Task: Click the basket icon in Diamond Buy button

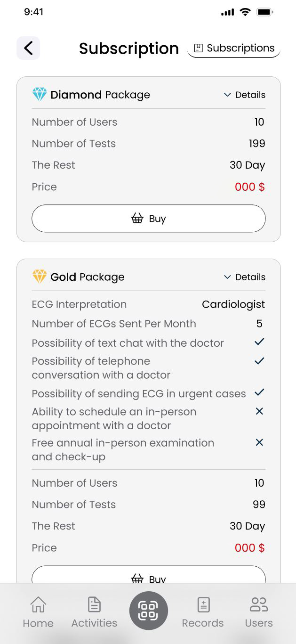Action: pos(137,219)
